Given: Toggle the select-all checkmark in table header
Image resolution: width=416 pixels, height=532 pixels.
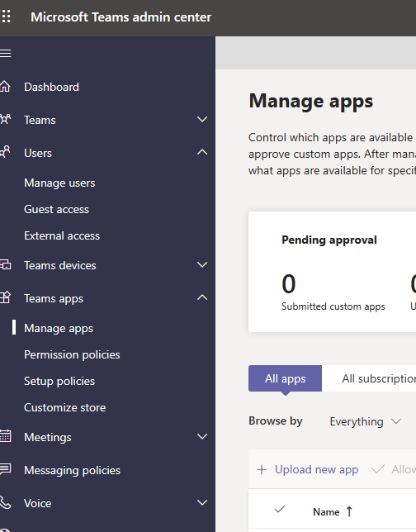Looking at the screenshot, I should pyautogui.click(x=280, y=510).
